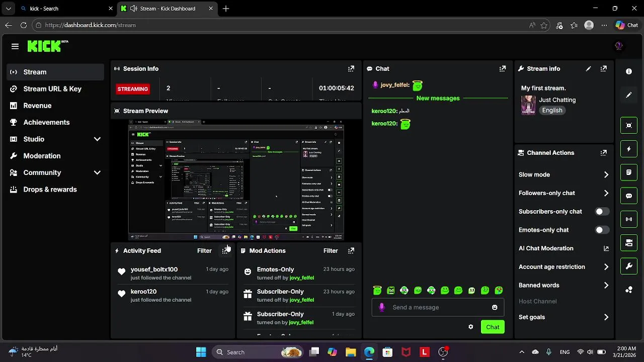Open Copilot Chat in browser toolbar
644x362 pixels.
pos(627,25)
